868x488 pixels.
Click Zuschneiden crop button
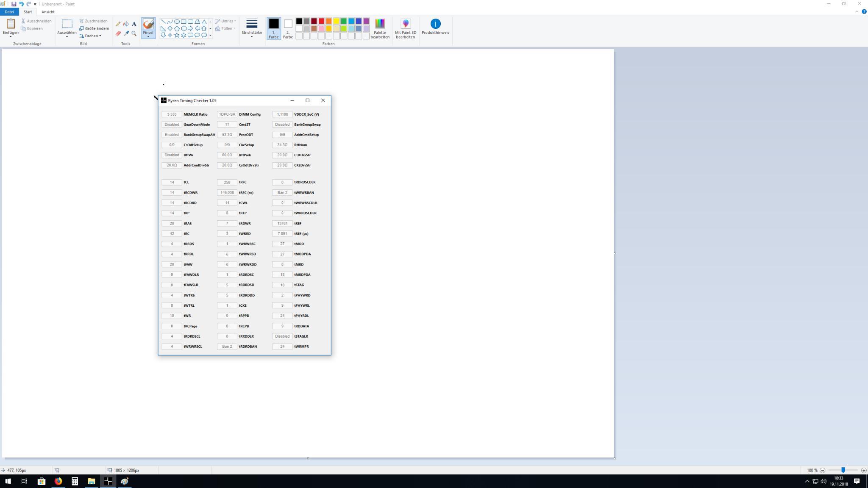coord(93,21)
